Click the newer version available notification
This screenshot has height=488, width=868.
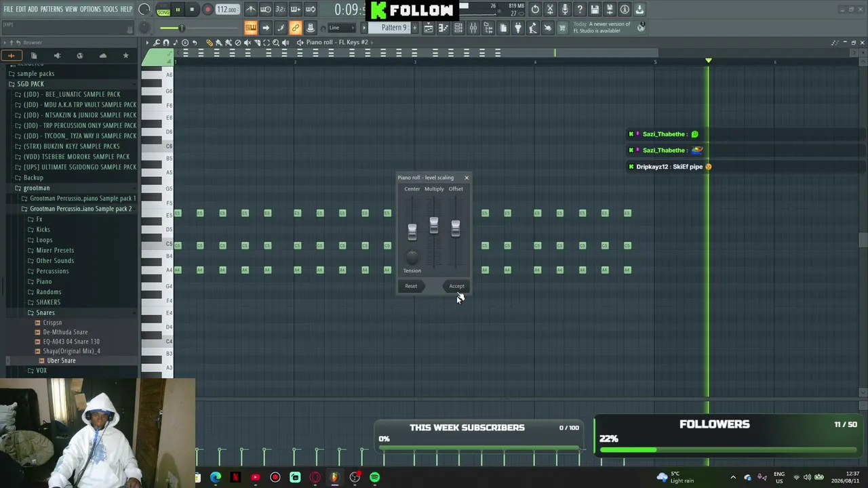click(608, 27)
